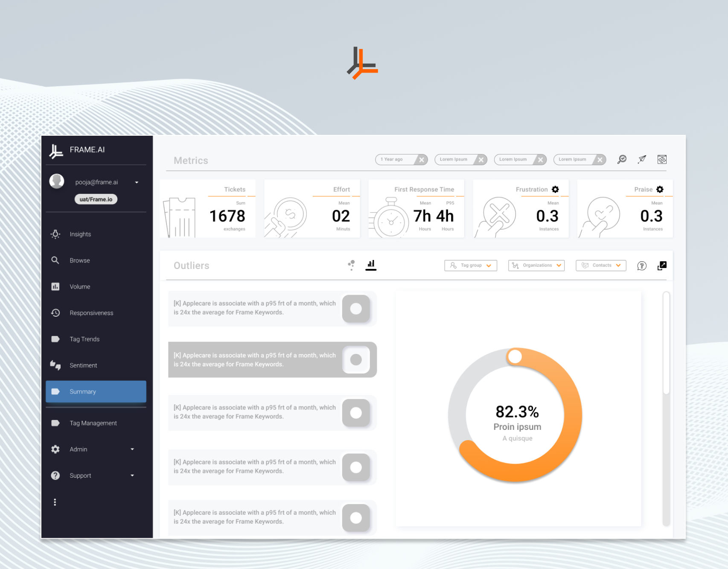Open Praise settings gear
This screenshot has height=569, width=728.
click(660, 189)
